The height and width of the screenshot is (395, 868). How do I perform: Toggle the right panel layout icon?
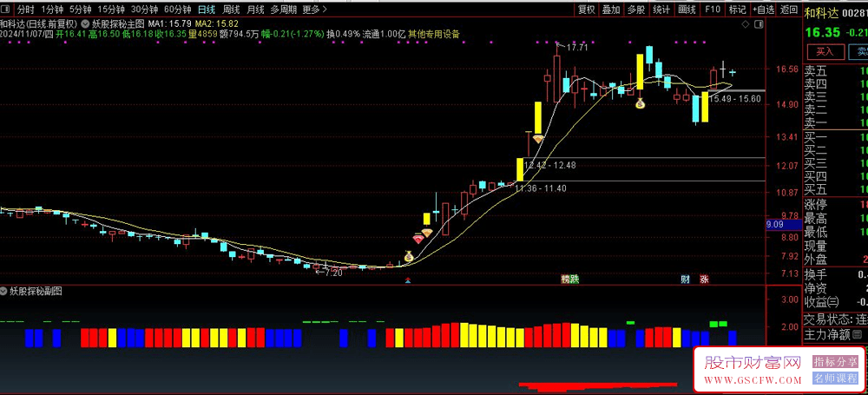click(x=759, y=24)
